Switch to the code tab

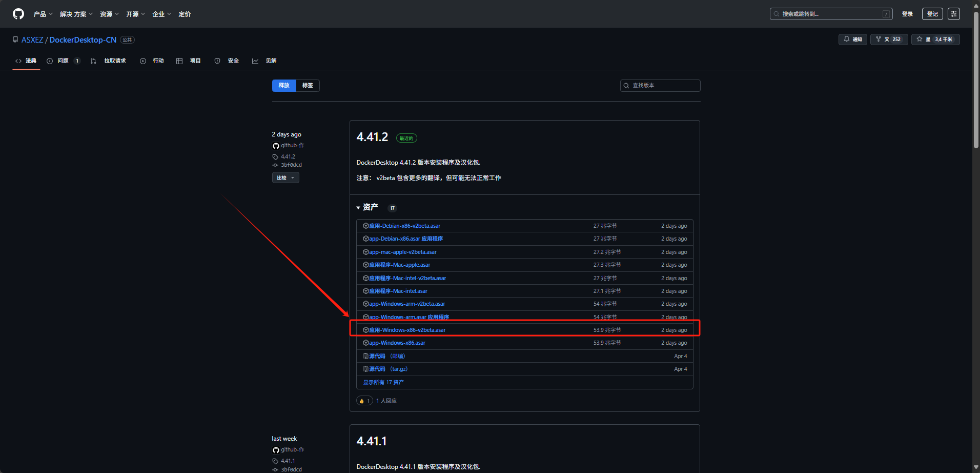point(26,61)
